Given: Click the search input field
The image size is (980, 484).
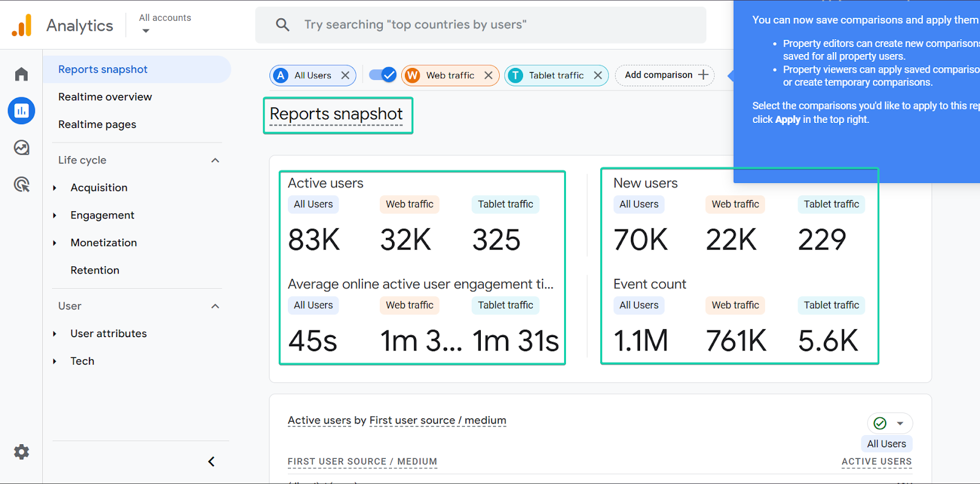Looking at the screenshot, I should [481, 24].
